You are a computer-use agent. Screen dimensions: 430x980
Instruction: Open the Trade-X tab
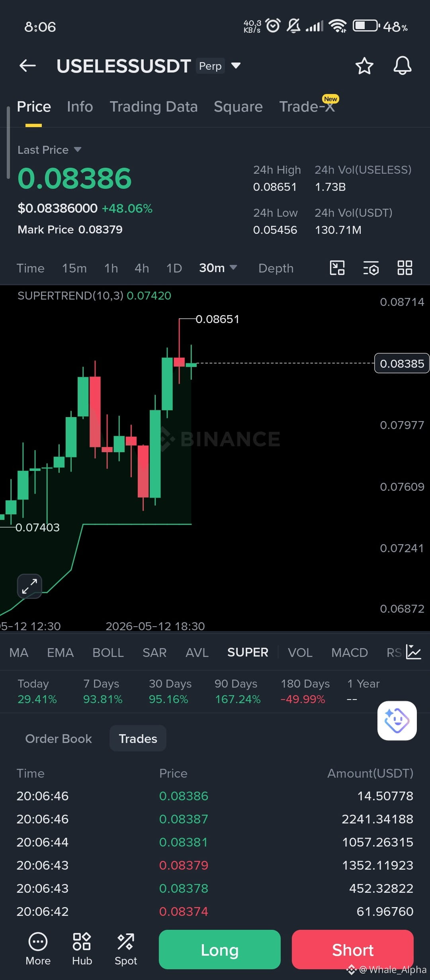[307, 107]
